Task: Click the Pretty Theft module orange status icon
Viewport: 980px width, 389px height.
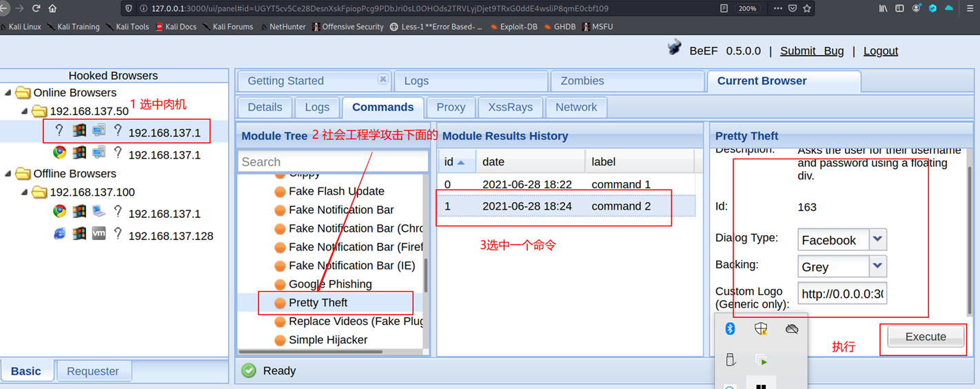Action: [x=280, y=303]
